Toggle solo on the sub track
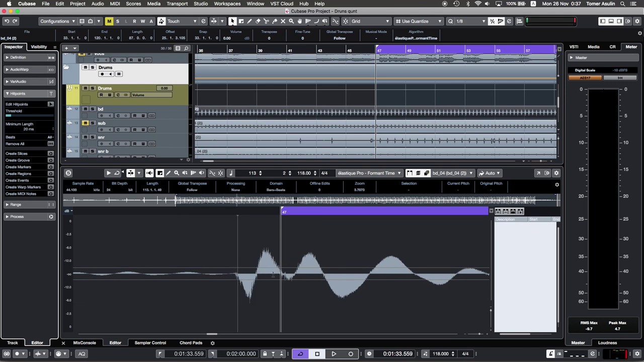The image size is (644, 362). pyautogui.click(x=92, y=123)
